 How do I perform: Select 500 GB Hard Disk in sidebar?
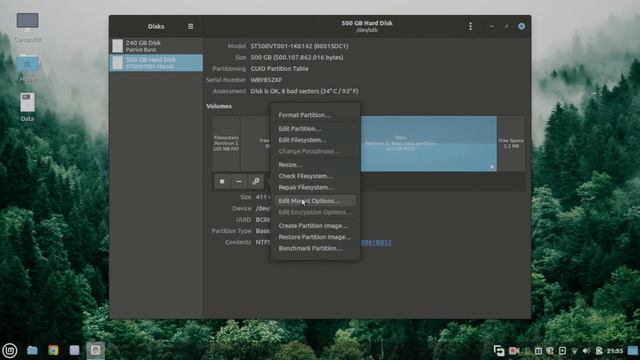[156, 63]
